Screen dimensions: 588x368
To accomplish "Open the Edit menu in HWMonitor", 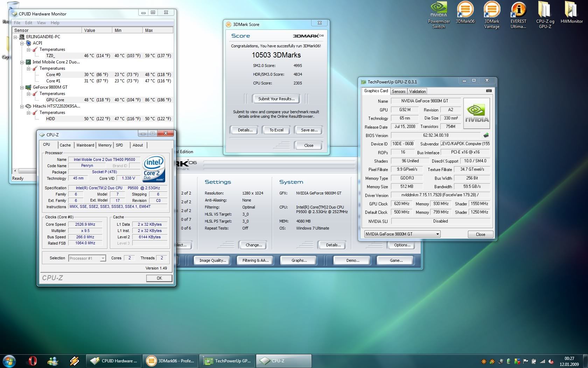I will click(29, 23).
